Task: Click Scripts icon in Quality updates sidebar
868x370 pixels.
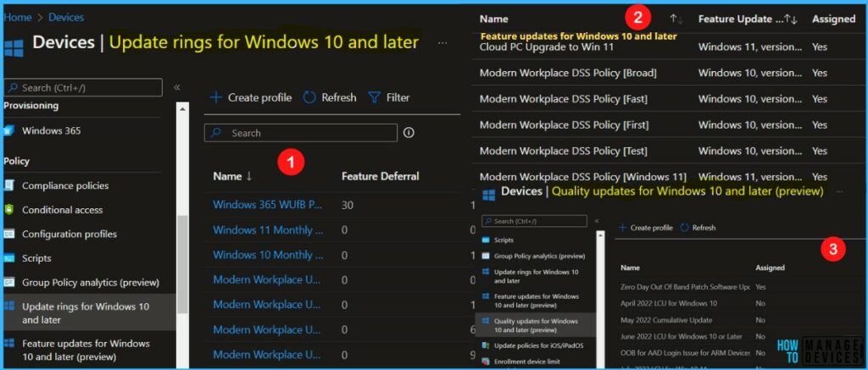Action: (x=486, y=240)
